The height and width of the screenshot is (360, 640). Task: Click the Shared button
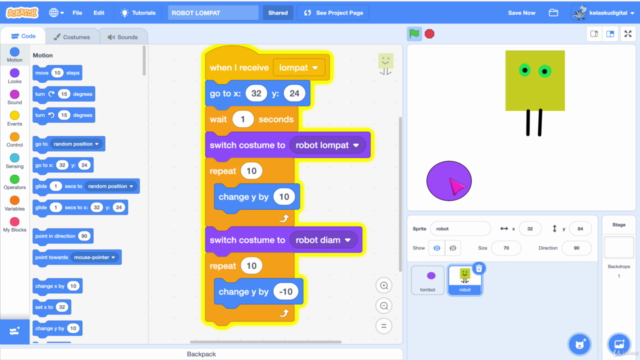278,13
